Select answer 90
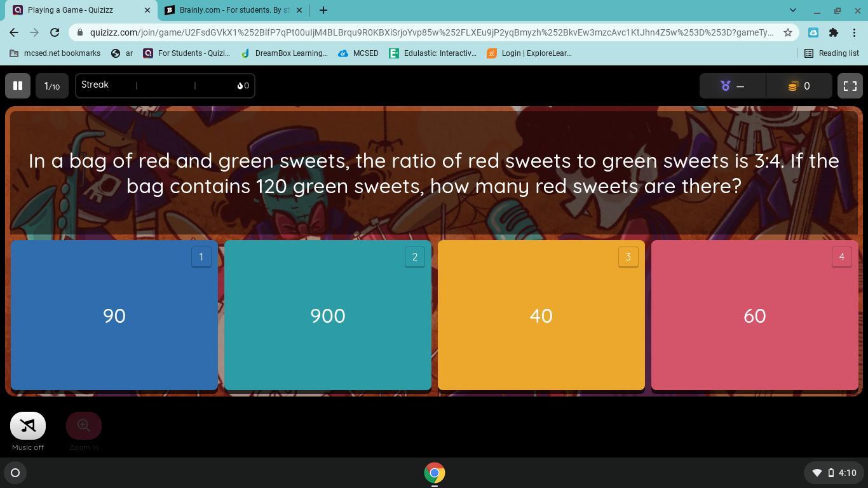The image size is (868, 488). 114,315
